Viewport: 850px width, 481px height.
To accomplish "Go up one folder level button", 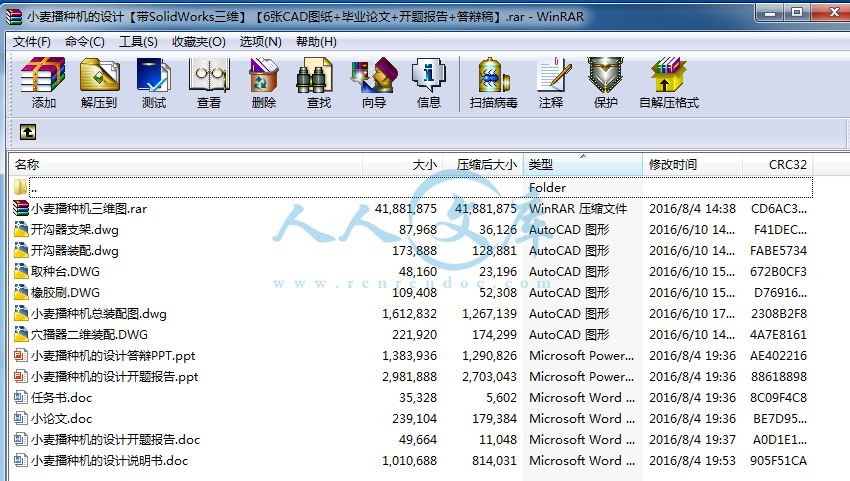I will (28, 132).
